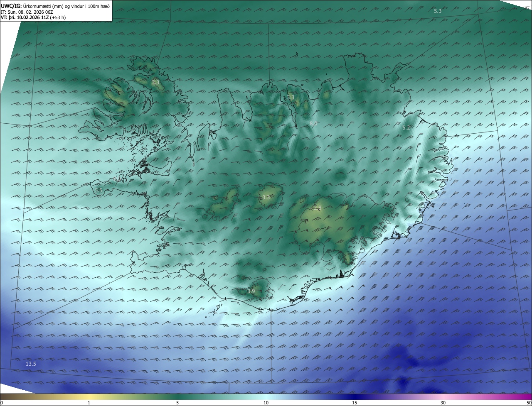The height and width of the screenshot is (406, 532).
Task: Click the 3.3 value label over the Westfjords
Action: [x=155, y=83]
